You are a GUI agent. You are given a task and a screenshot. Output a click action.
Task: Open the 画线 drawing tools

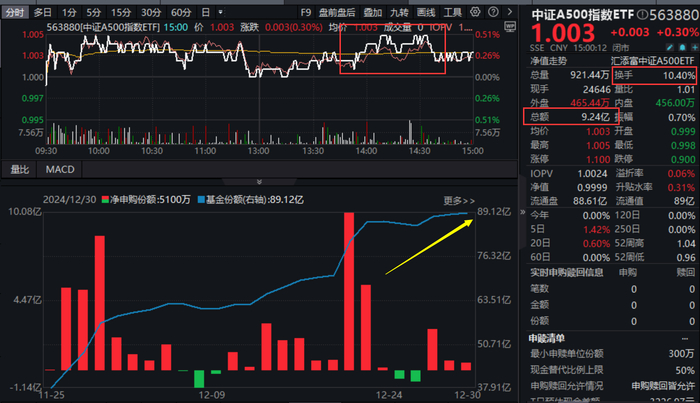click(426, 12)
